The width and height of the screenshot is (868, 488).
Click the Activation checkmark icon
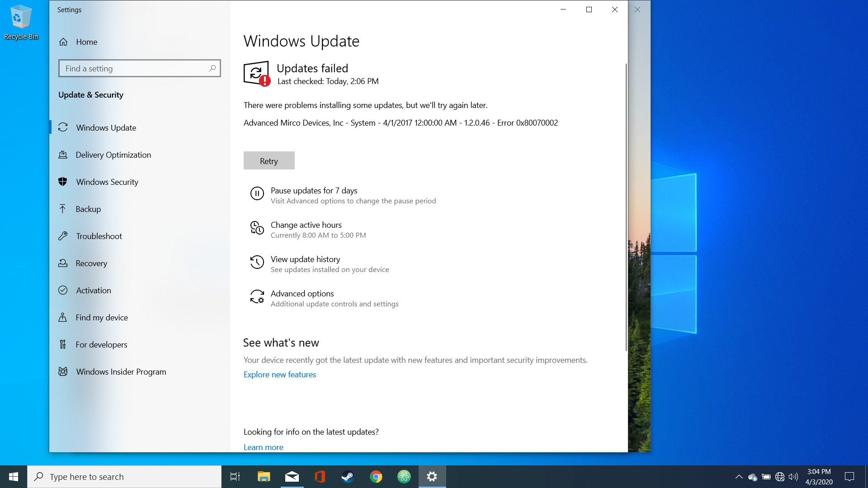(x=63, y=290)
